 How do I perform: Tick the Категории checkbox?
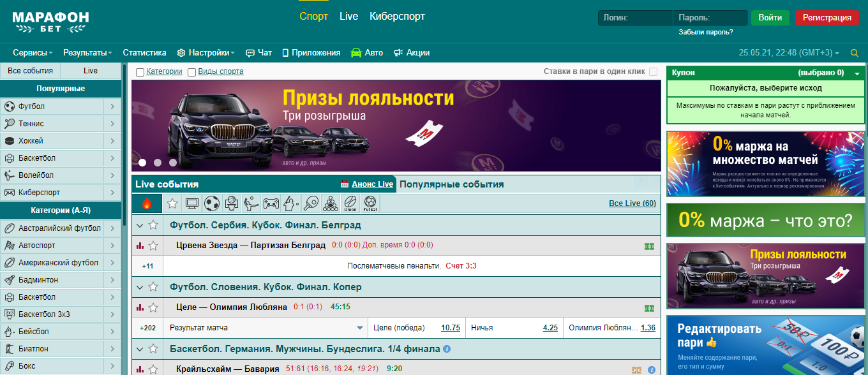pyautogui.click(x=140, y=72)
